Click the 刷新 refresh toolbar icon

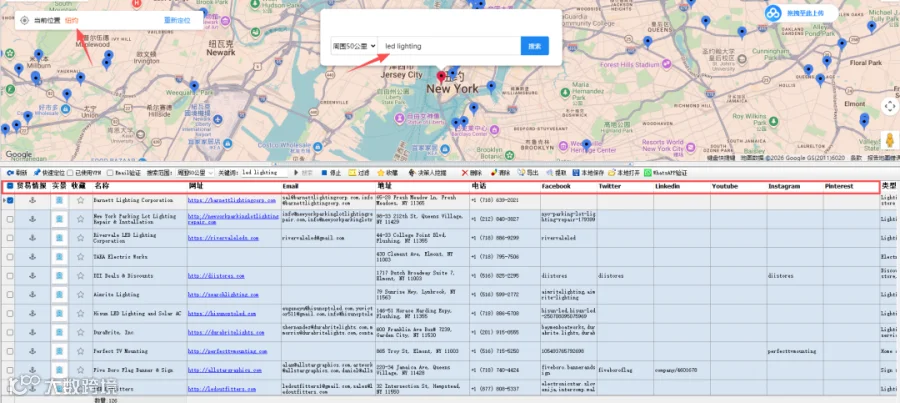(10, 172)
